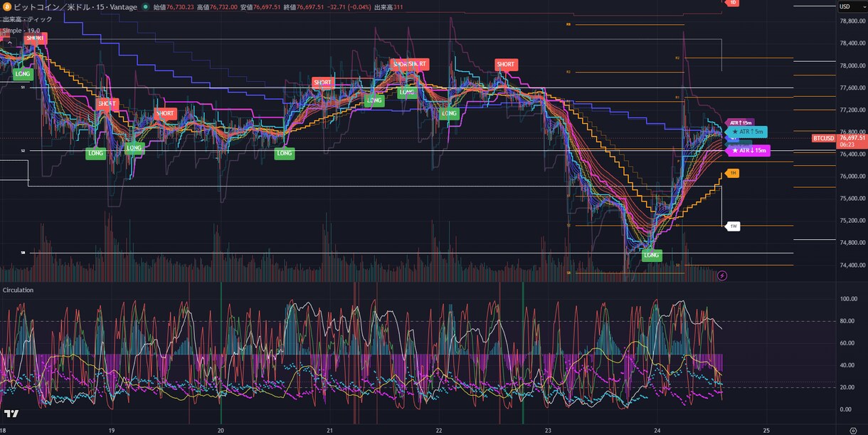
Task: Click the ATR↓ 15m magenta label
Action: tap(748, 150)
